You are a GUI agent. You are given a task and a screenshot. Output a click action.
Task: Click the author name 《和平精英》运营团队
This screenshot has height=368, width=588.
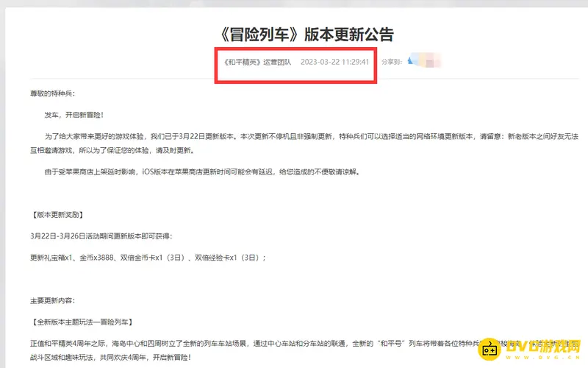[x=257, y=62]
